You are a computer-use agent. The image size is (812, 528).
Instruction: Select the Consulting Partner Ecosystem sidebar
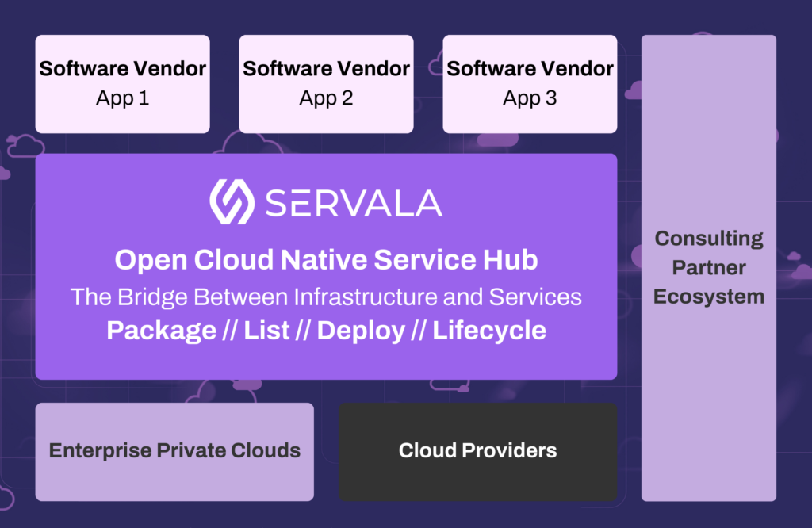[x=709, y=267]
